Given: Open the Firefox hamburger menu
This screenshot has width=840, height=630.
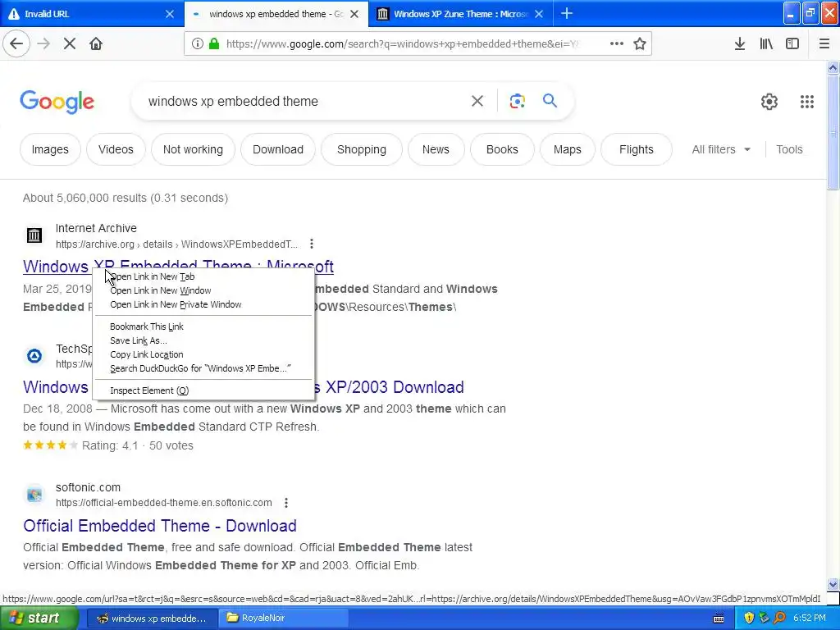Looking at the screenshot, I should (824, 43).
